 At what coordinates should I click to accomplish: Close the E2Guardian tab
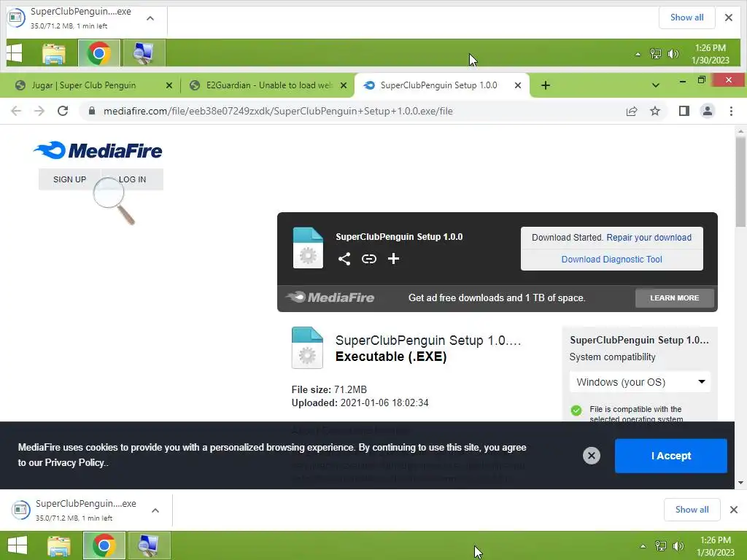click(344, 85)
